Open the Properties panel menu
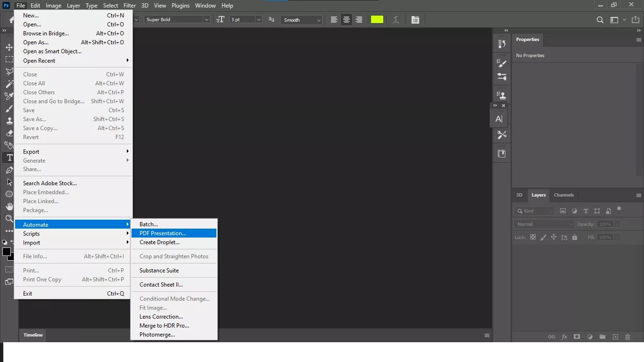This screenshot has width=644, height=362. [639, 40]
